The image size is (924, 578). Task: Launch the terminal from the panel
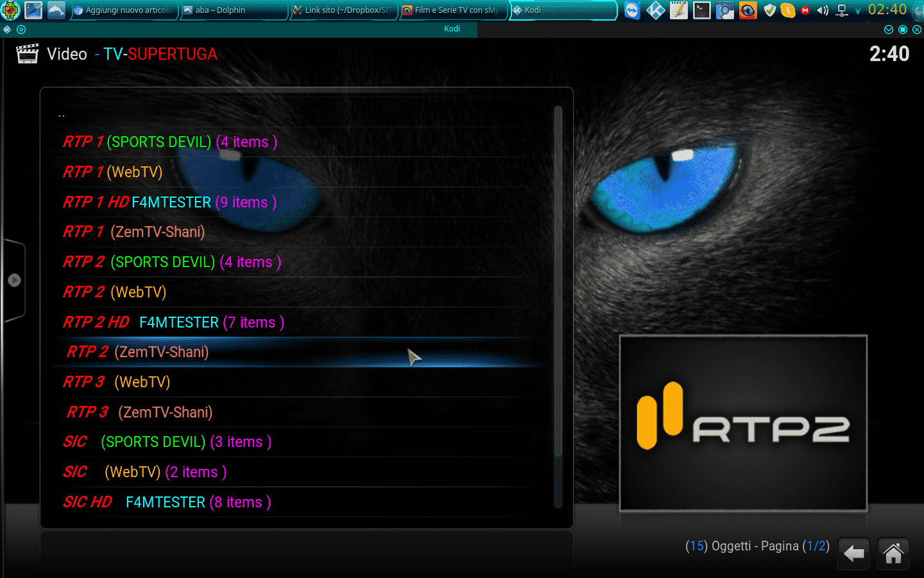click(701, 10)
